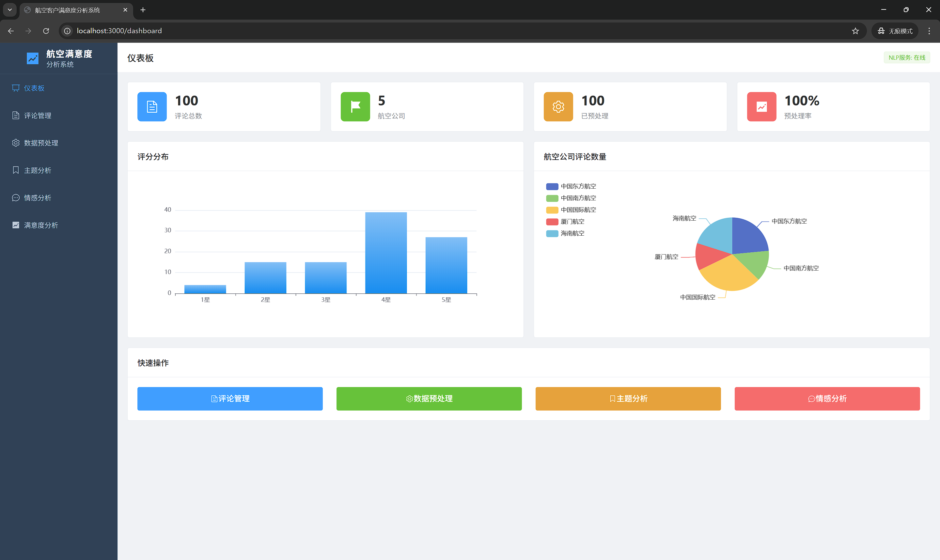
Task: Toggle 海南航空 legend visibility
Action: click(x=565, y=233)
